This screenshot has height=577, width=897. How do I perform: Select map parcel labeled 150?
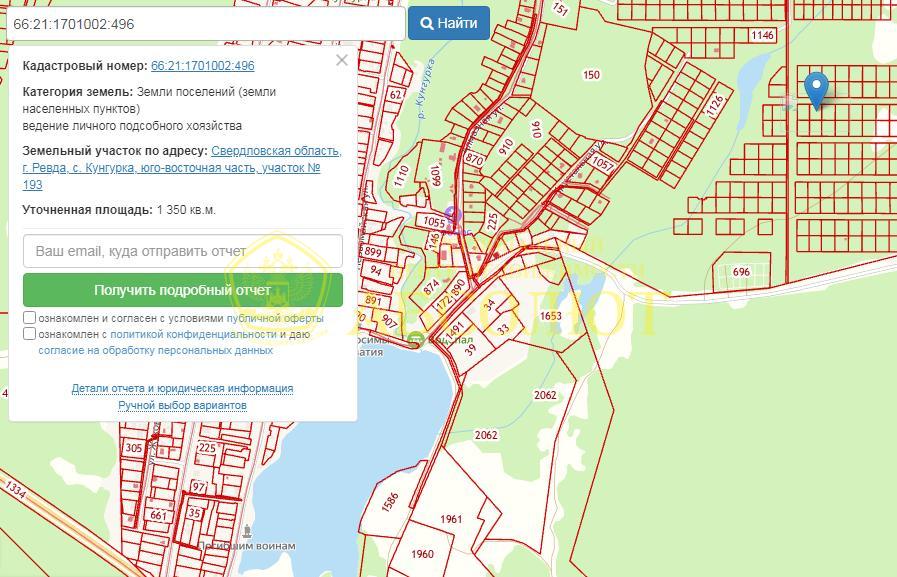pyautogui.click(x=591, y=75)
